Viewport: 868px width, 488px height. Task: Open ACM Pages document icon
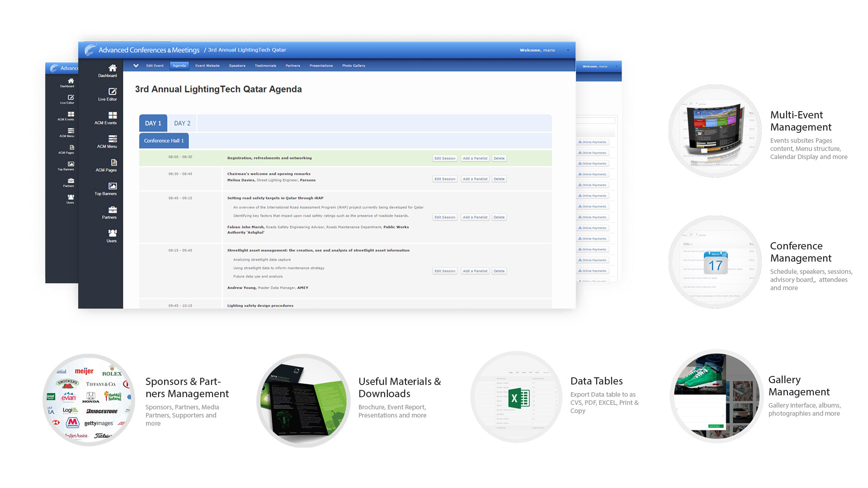click(113, 163)
